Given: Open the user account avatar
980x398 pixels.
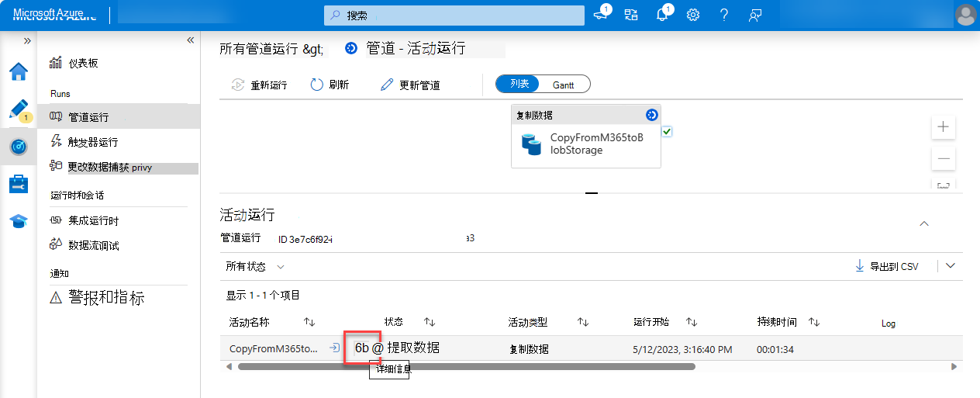Looking at the screenshot, I should (x=966, y=15).
